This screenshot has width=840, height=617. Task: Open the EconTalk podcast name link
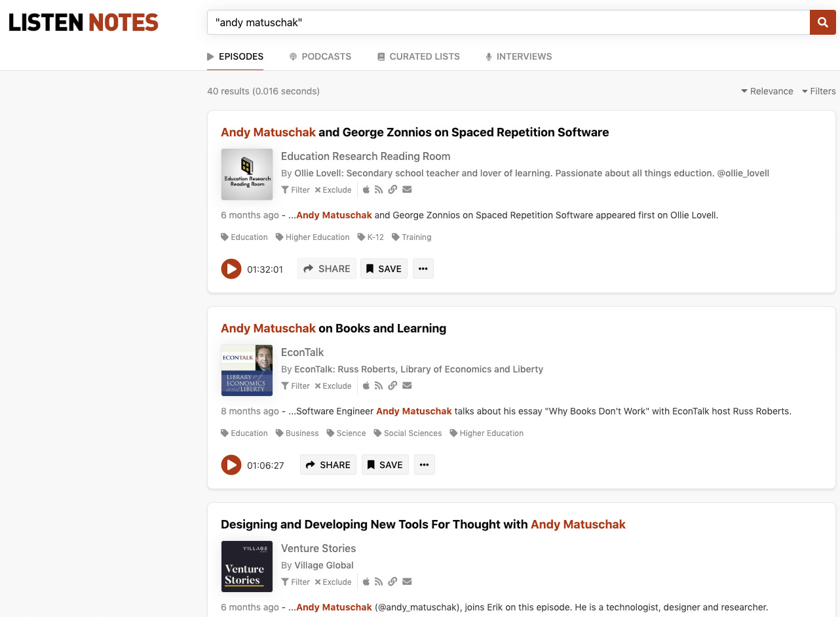coord(303,352)
